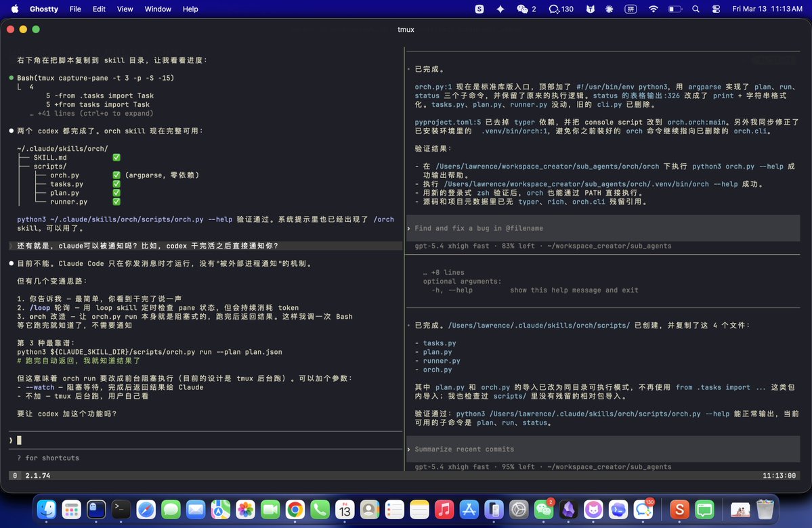Viewport: 812px width, 528px height.
Task: Open System Settings from the Dock
Action: [x=519, y=508]
